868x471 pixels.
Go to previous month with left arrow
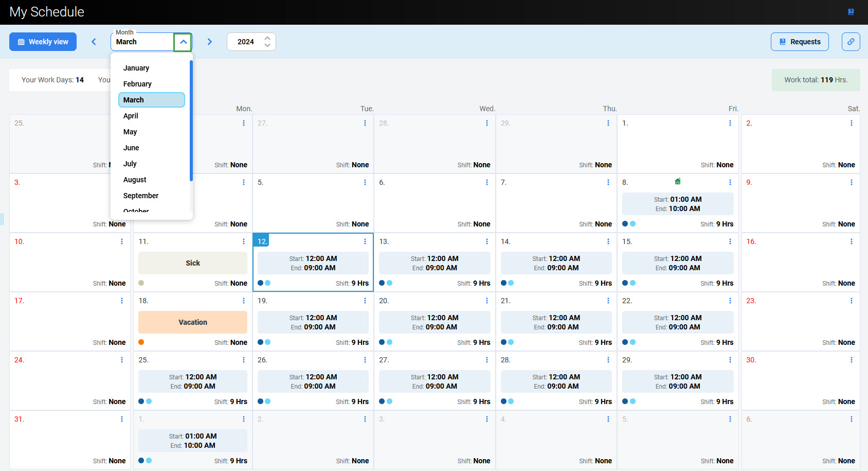[94, 42]
